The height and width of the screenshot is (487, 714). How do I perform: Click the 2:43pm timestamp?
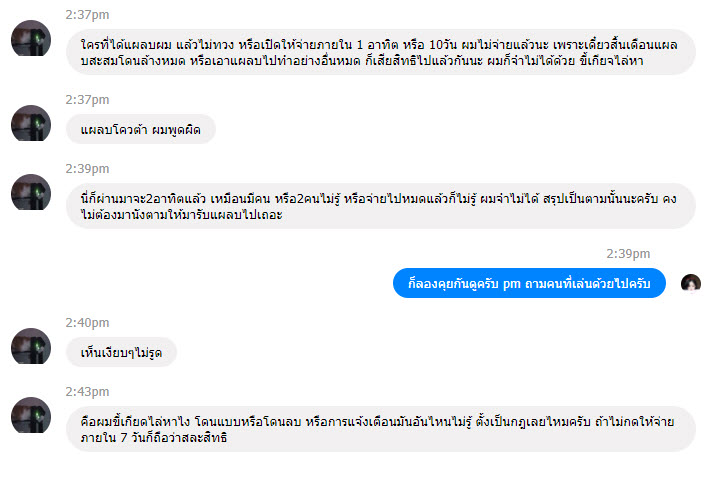click(87, 391)
